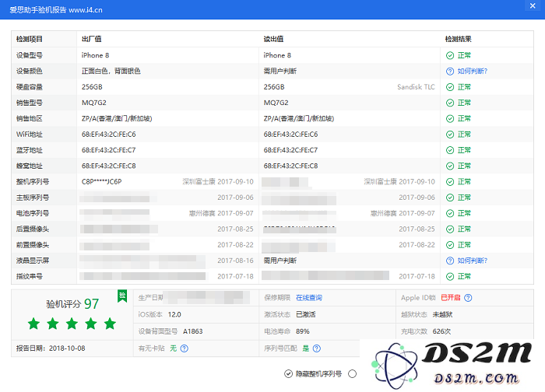Click the 需用户判断 value in 液晶显示屏 row
Image resolution: width=545 pixels, height=392 pixels.
280,261
